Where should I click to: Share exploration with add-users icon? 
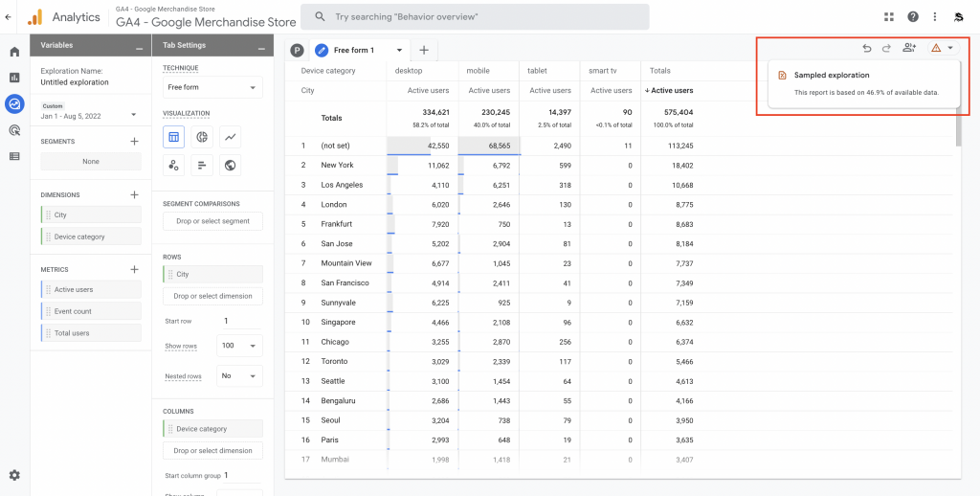point(909,48)
